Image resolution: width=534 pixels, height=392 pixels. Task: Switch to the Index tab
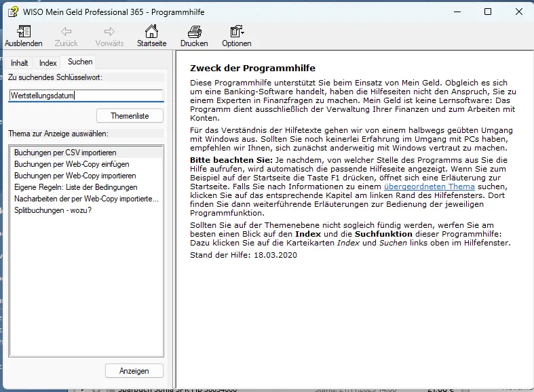[x=47, y=63]
